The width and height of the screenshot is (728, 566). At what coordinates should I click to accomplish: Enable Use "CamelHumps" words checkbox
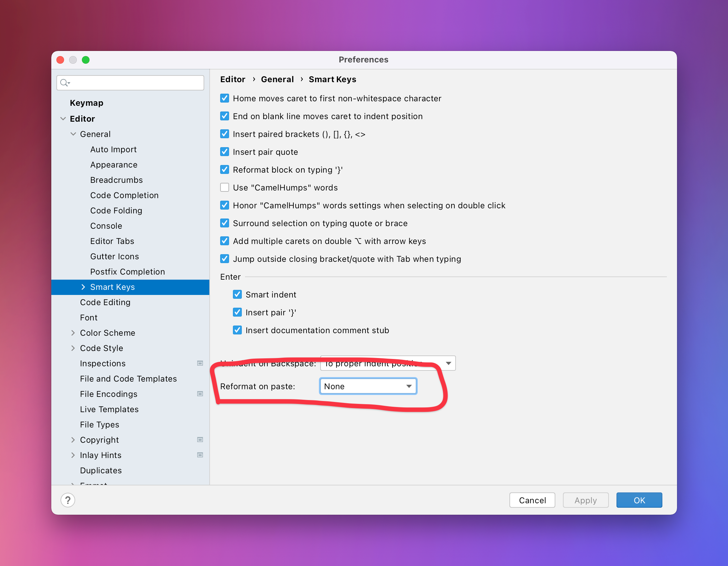tap(225, 188)
